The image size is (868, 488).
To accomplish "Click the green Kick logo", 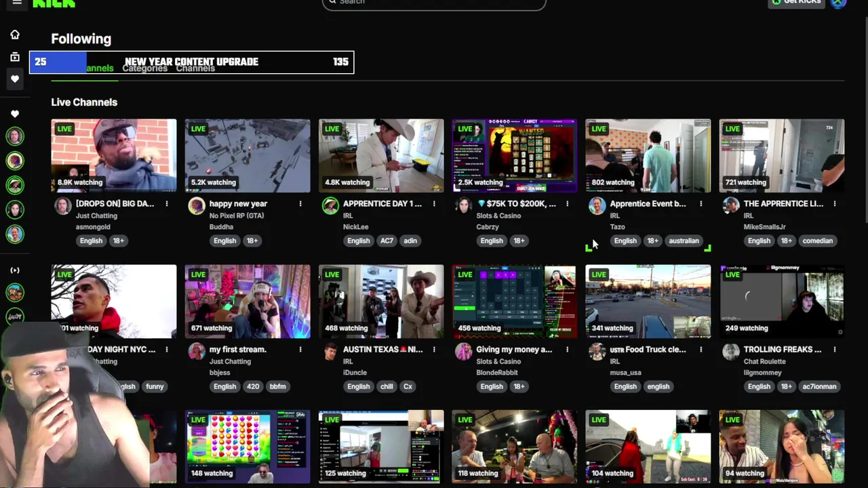I will point(54,3).
